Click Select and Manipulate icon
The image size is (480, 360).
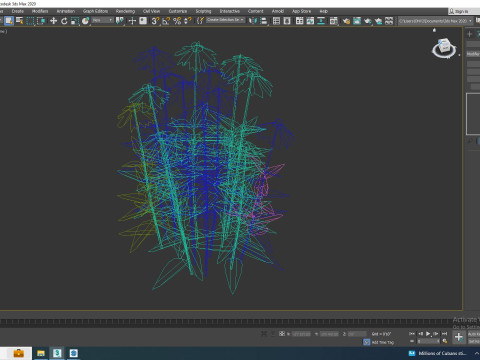pos(132,21)
